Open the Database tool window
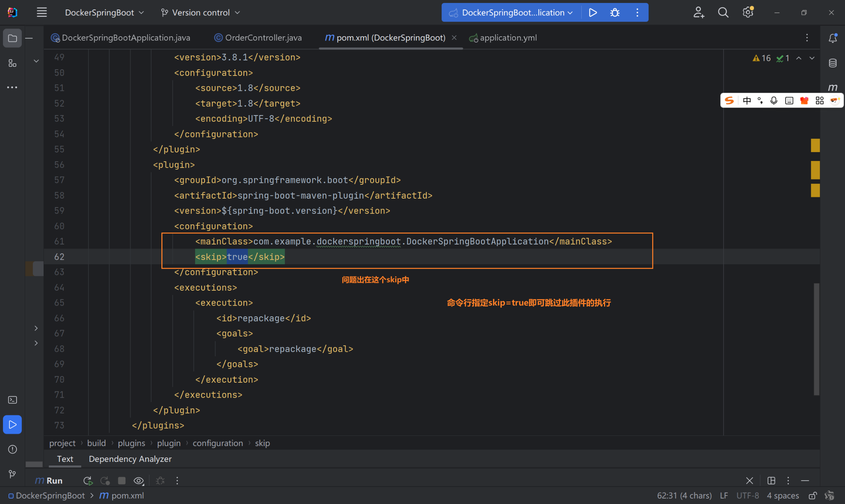845x504 pixels. 833,63
